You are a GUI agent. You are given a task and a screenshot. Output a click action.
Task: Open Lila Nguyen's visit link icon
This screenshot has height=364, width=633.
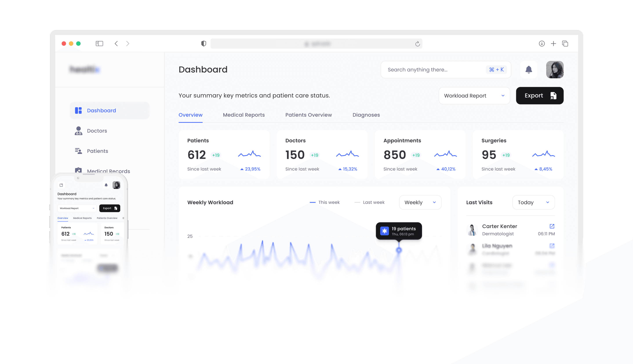[x=552, y=246]
